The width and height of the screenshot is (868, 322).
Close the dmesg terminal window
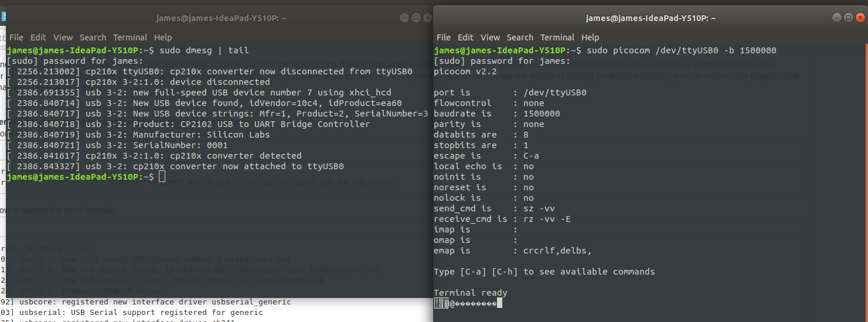coord(428,18)
